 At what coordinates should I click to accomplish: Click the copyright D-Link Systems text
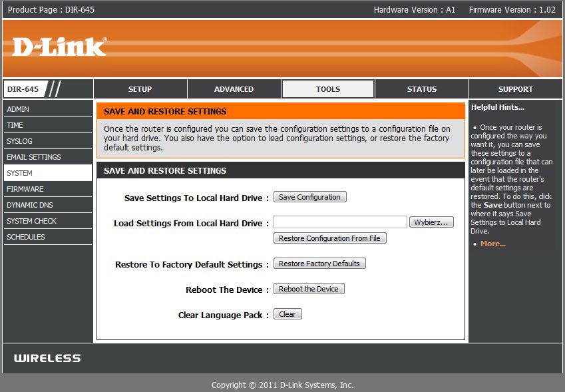click(282, 385)
